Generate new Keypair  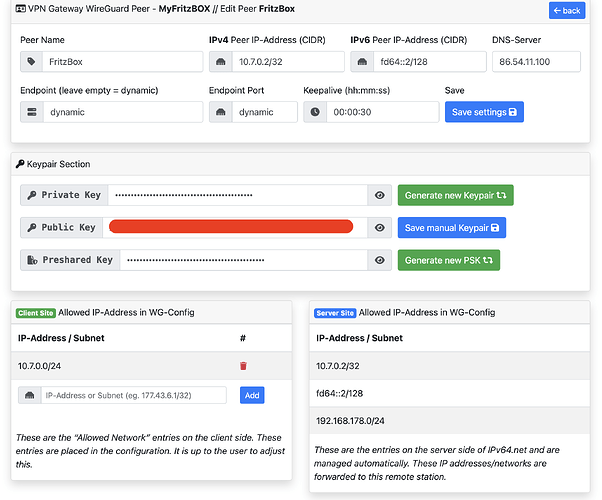(x=455, y=195)
